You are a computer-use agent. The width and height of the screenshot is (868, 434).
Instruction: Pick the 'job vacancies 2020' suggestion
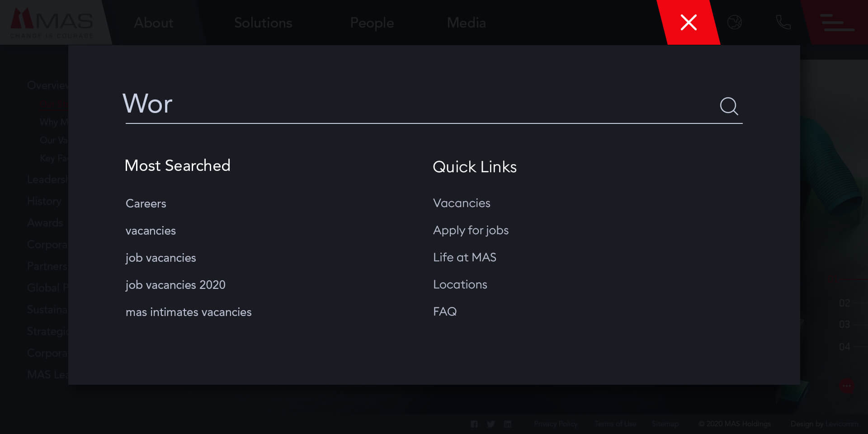tap(175, 285)
